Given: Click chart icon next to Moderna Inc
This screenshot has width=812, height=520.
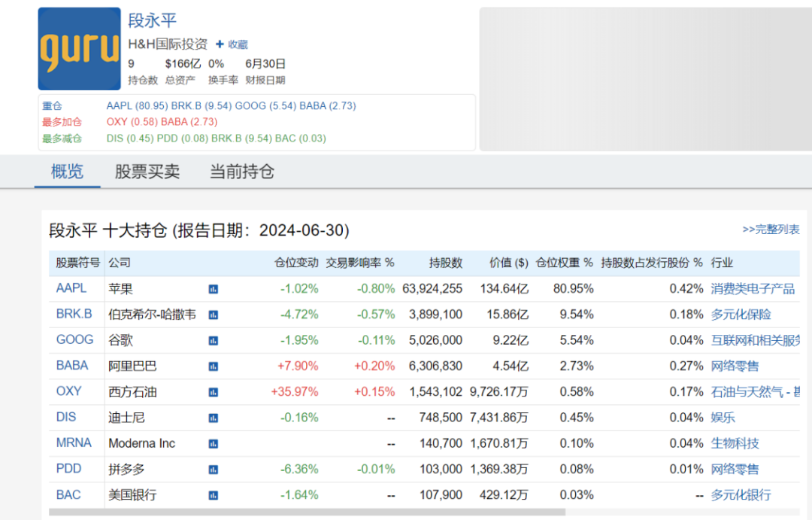Looking at the screenshot, I should click(x=214, y=444).
